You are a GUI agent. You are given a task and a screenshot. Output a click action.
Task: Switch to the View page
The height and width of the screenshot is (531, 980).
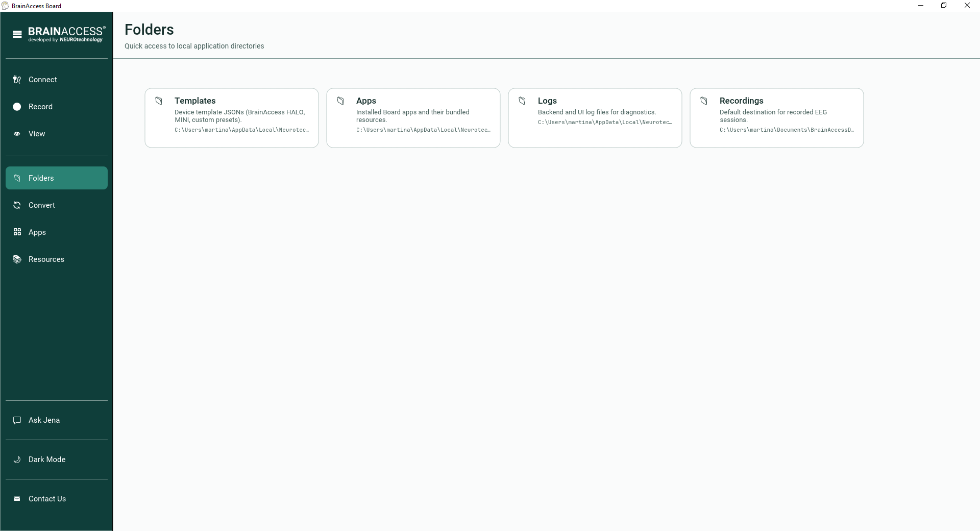click(x=57, y=134)
